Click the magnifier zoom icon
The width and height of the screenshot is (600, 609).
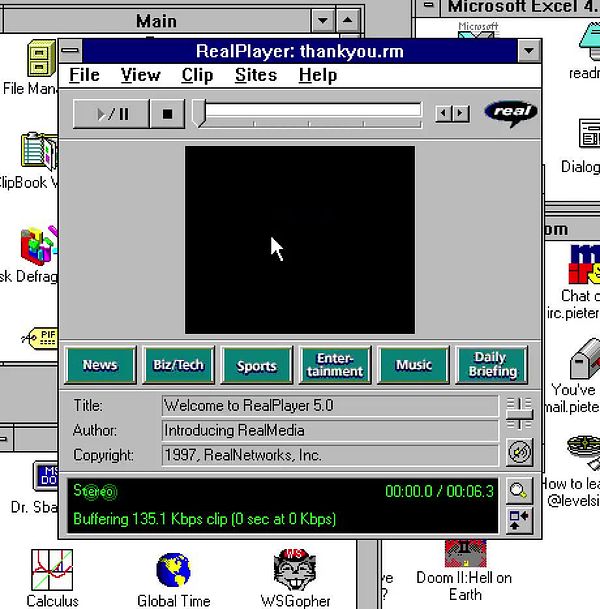[519, 491]
